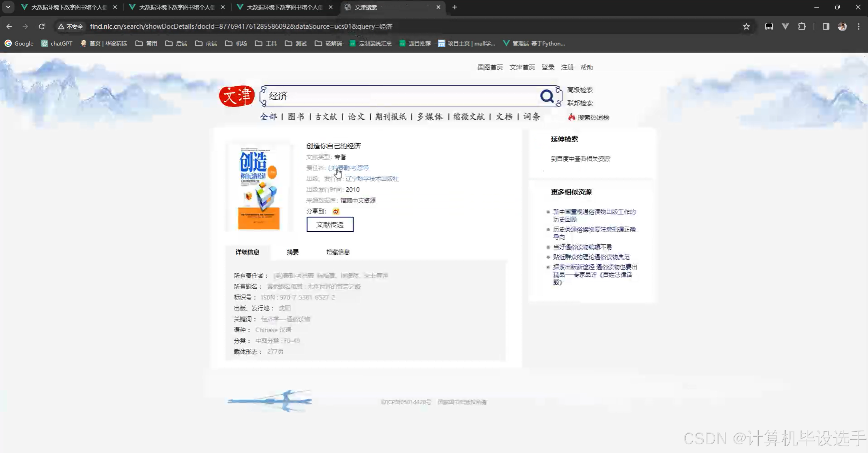Bookmark this page with the star icon
This screenshot has height=453, width=868.
click(746, 27)
